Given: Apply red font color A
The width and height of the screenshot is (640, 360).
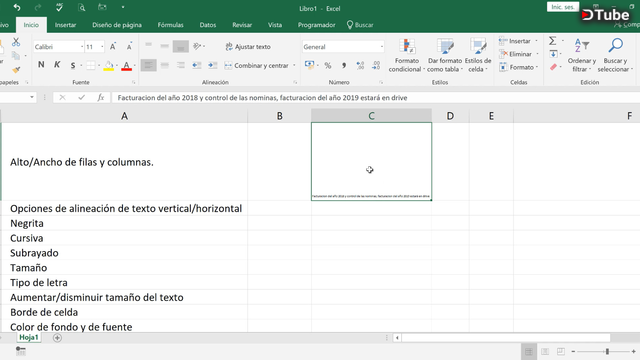Looking at the screenshot, I should pyautogui.click(x=127, y=65).
